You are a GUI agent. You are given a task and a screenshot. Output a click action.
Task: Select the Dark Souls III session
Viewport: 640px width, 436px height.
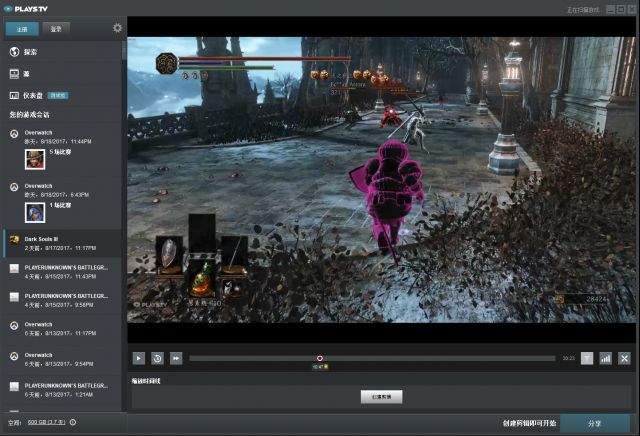click(62, 243)
